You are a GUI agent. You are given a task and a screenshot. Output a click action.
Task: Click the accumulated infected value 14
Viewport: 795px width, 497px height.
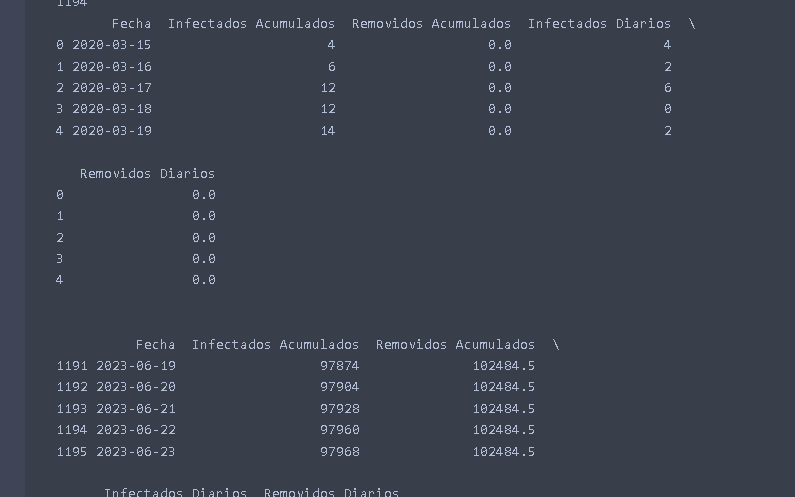point(328,131)
